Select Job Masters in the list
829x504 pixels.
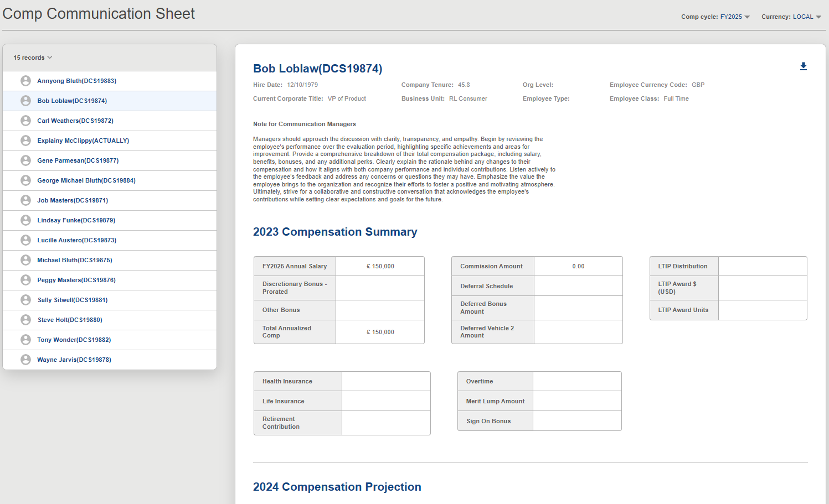tap(73, 200)
